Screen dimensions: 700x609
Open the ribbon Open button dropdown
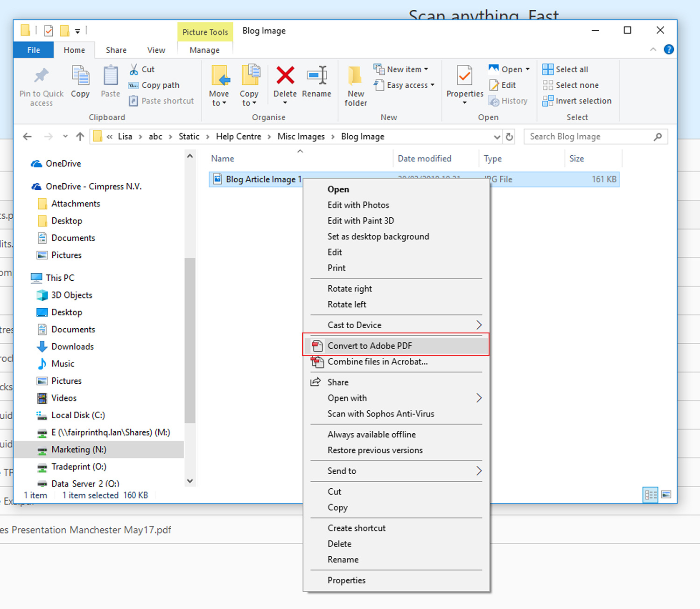528,69
